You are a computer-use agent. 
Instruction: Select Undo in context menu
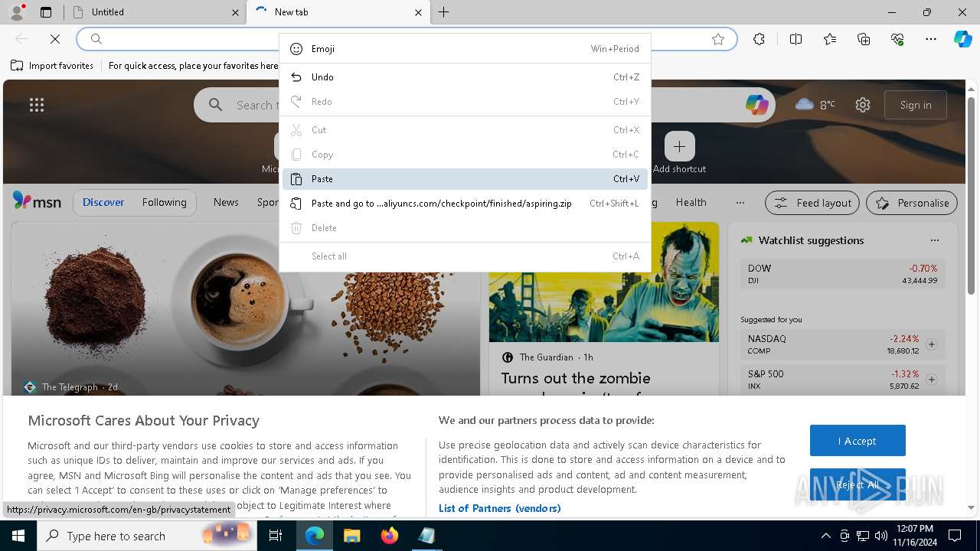click(465, 77)
